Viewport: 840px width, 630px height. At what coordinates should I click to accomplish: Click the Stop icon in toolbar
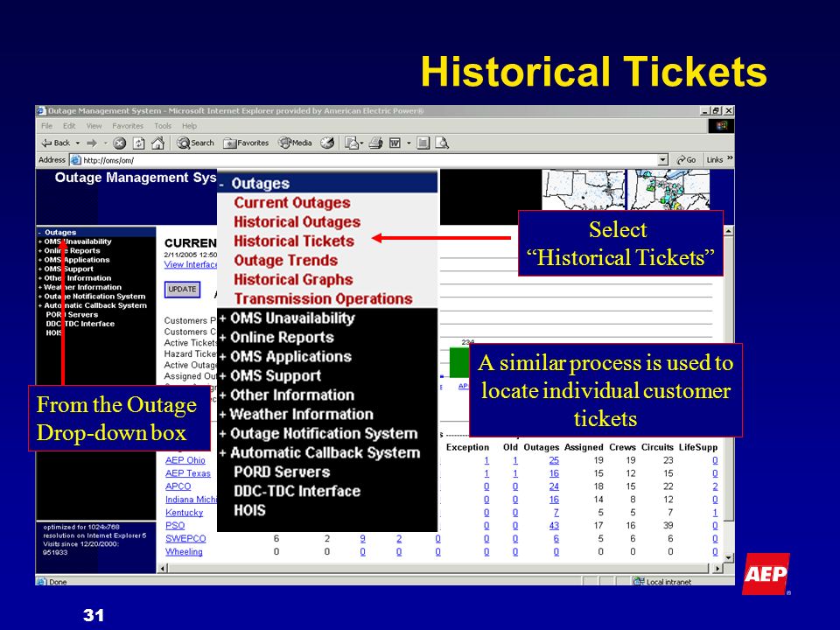[120, 143]
